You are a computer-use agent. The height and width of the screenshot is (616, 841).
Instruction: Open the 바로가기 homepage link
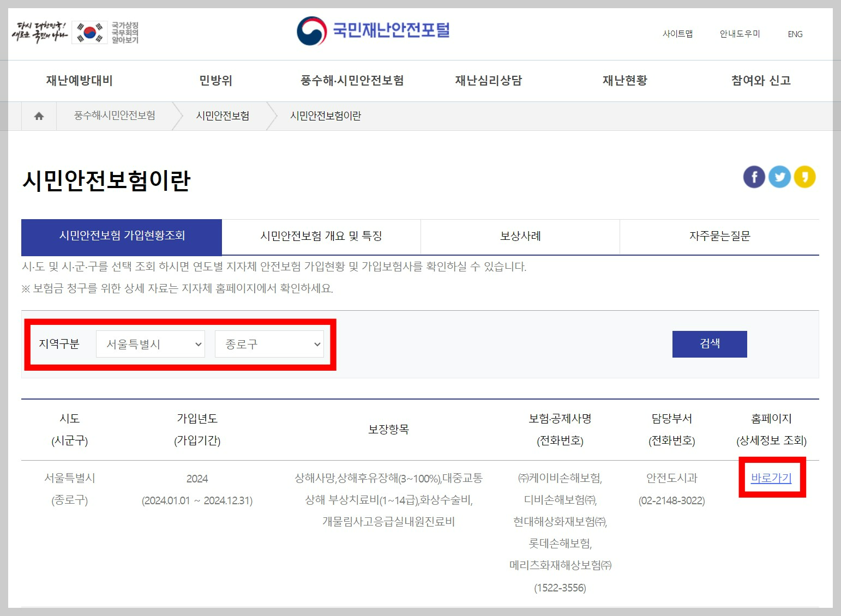pyautogui.click(x=772, y=478)
